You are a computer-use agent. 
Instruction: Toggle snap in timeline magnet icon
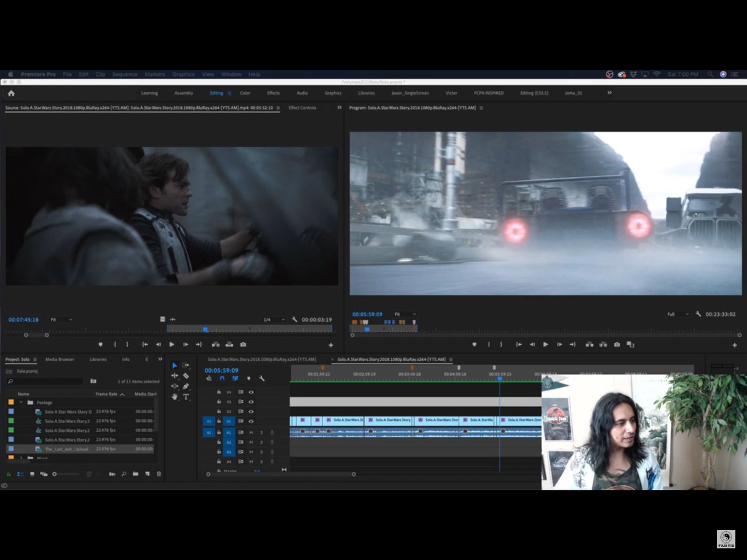click(222, 378)
